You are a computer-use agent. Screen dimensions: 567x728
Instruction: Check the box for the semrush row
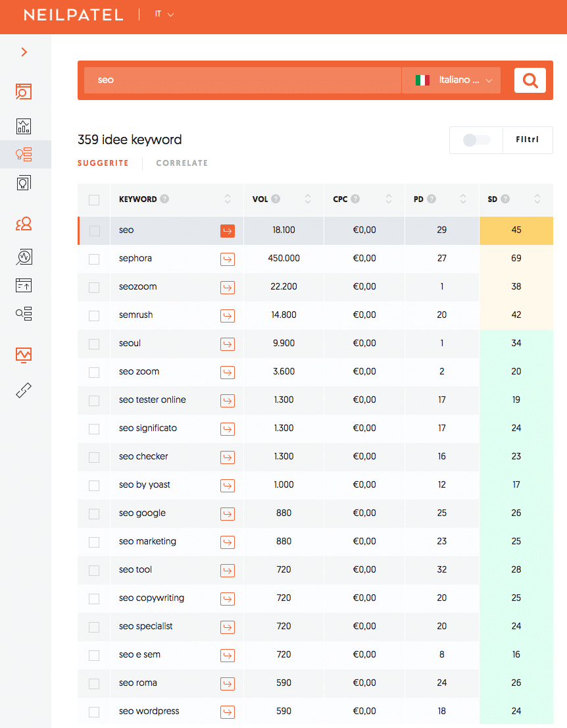coord(94,316)
